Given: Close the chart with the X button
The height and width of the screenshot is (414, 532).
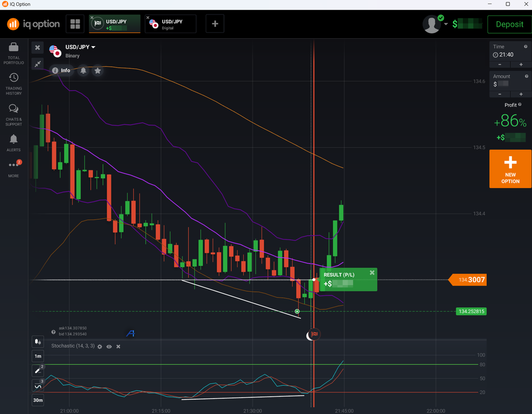Looking at the screenshot, I should pos(38,48).
